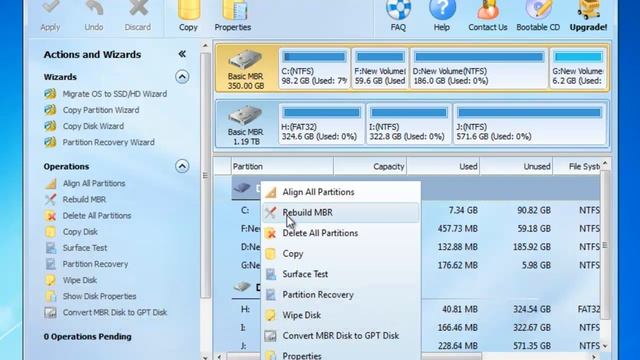640x360 pixels.
Task: Click the Discard toolbar icon
Action: coord(138,8)
